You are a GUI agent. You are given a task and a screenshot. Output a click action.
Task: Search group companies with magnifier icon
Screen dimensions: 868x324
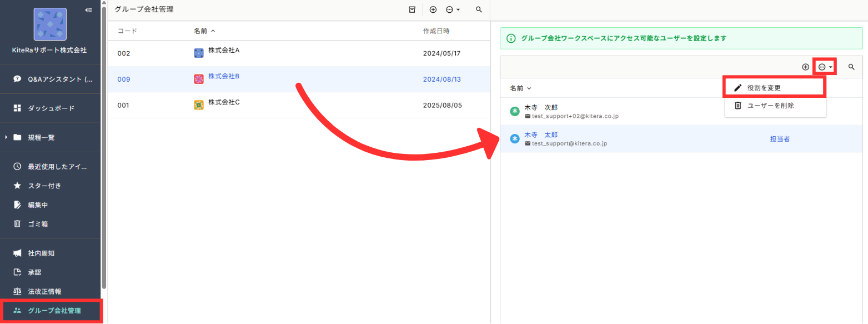point(479,9)
